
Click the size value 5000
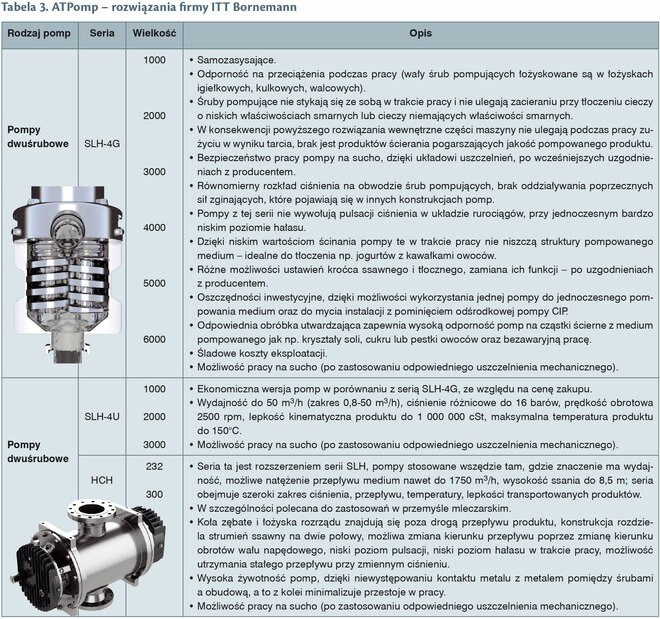(x=154, y=283)
